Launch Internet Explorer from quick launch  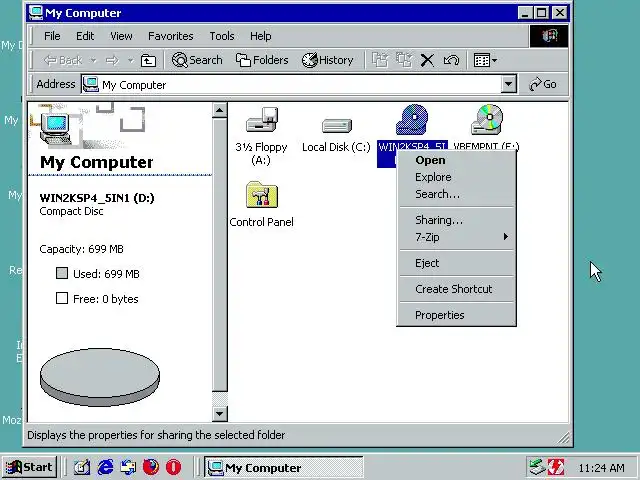point(105,467)
